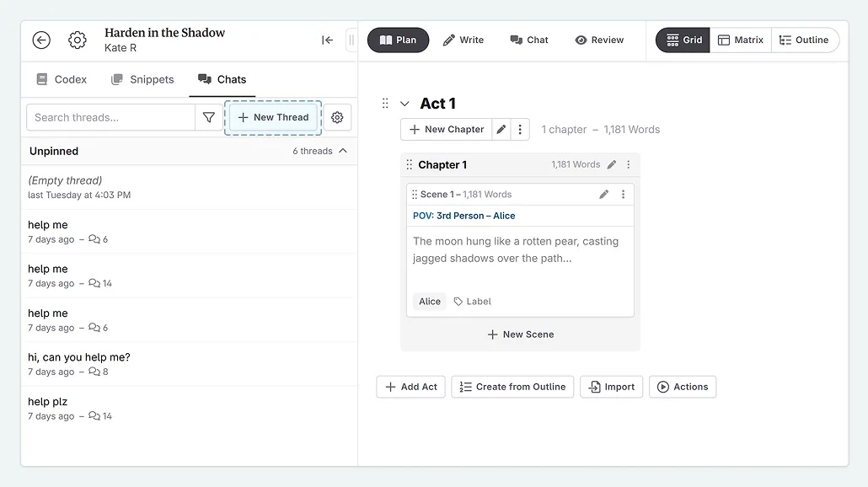Image resolution: width=868 pixels, height=487 pixels.
Task: Edit Scene 1 using its pencil icon
Action: [x=603, y=194]
